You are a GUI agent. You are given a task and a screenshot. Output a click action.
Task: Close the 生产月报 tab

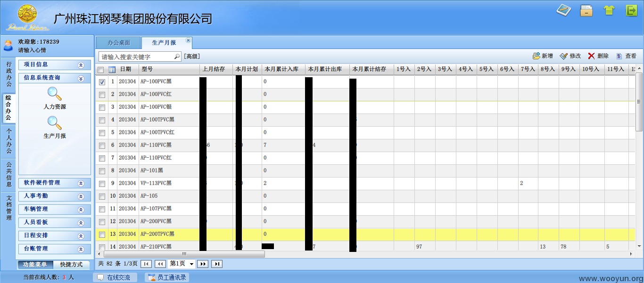click(x=188, y=40)
